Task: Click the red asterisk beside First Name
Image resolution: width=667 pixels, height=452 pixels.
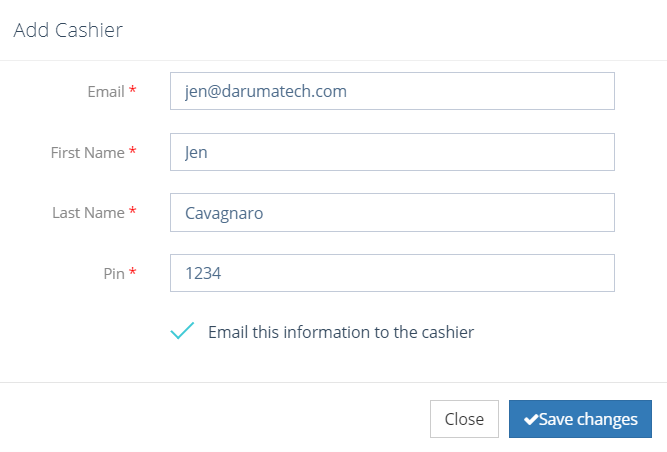Action: click(133, 151)
